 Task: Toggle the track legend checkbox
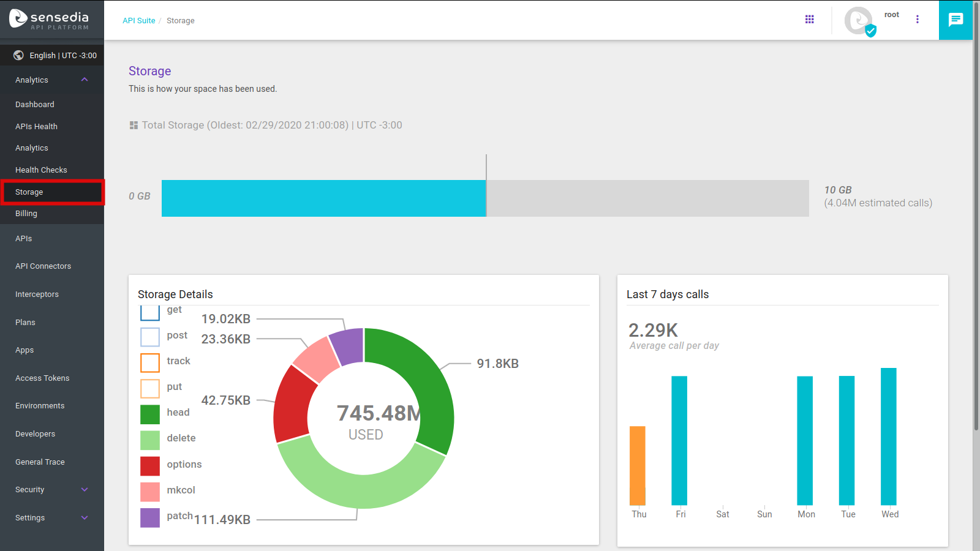tap(149, 362)
